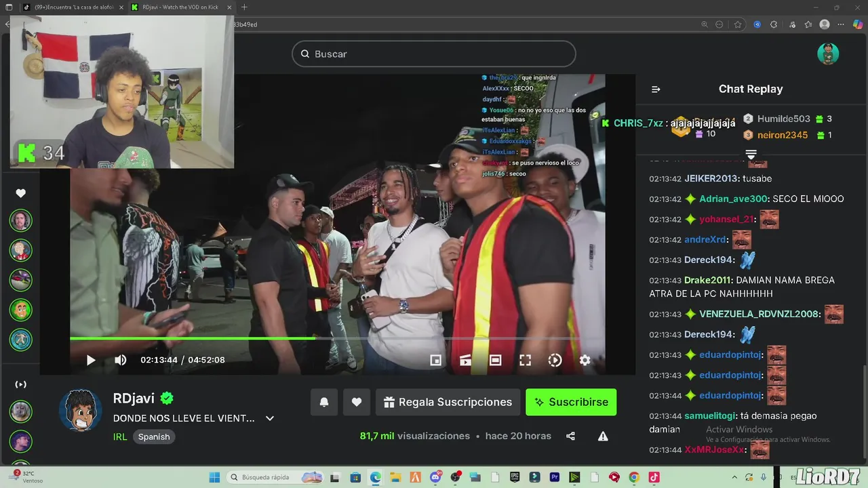Click username andreXrd in chat
The height and width of the screenshot is (488, 868).
(706, 239)
